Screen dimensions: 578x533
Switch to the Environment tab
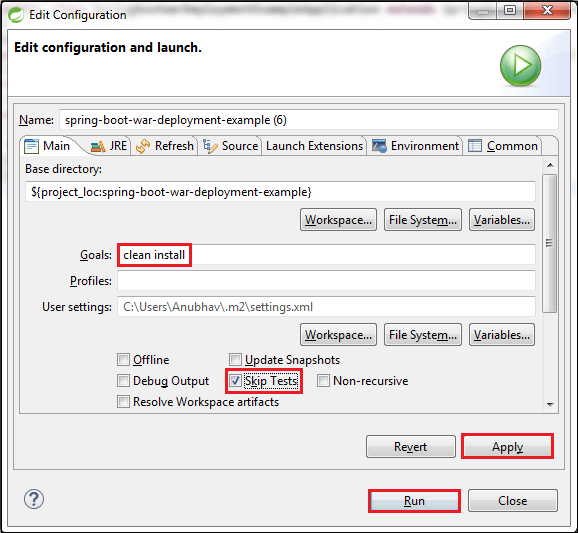tap(415, 146)
